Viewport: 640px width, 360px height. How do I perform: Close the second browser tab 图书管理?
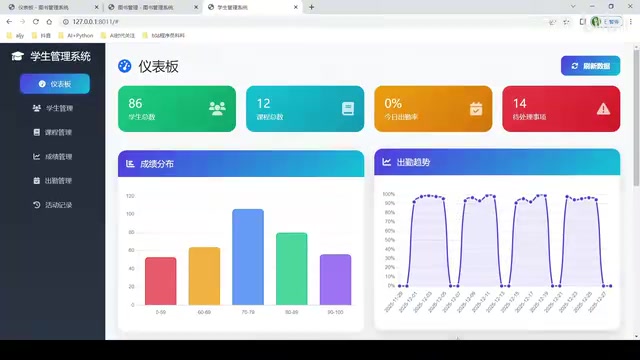pyautogui.click(x=196, y=7)
